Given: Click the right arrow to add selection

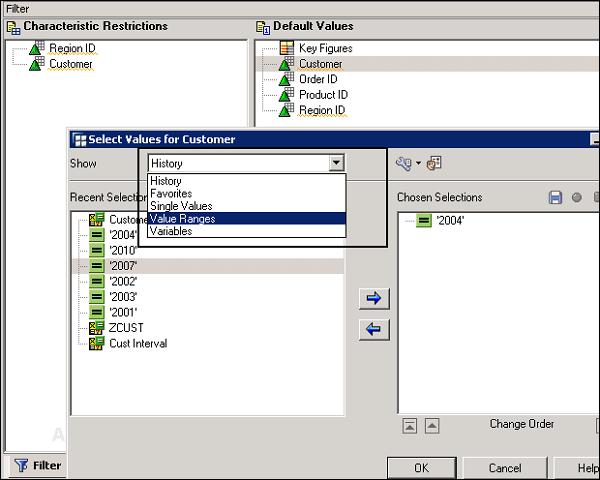Looking at the screenshot, I should [374, 299].
